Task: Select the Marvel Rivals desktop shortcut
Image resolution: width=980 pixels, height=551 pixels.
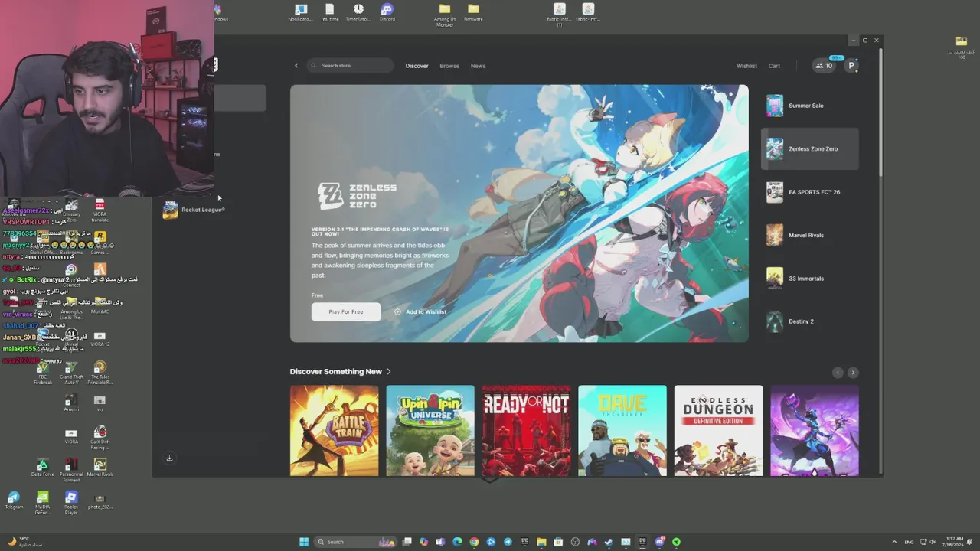Action: point(100,468)
